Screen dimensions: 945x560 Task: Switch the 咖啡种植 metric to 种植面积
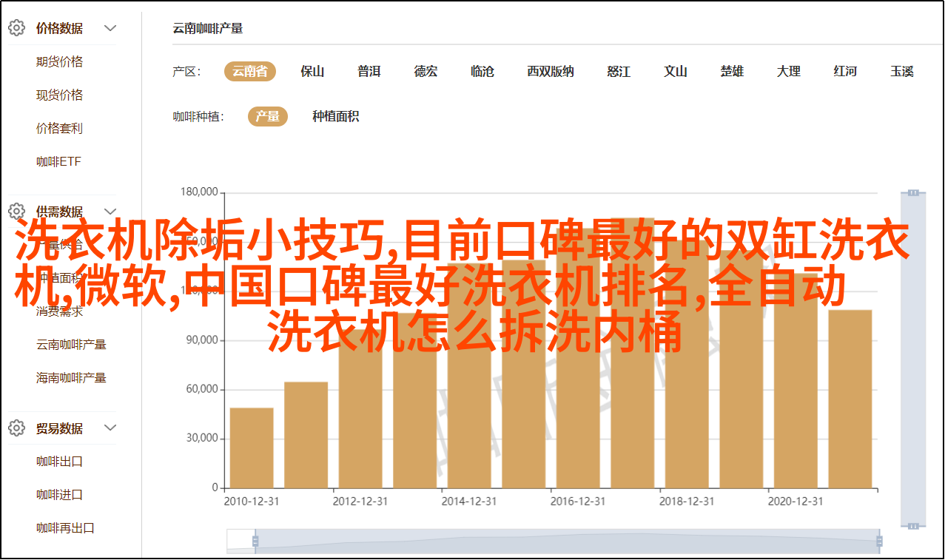336,116
